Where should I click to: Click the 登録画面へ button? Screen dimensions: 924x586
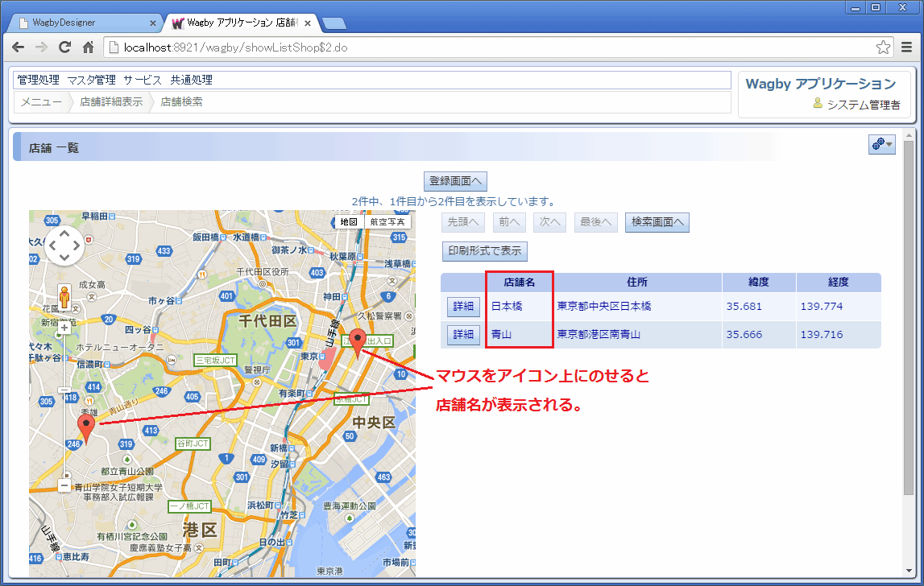(x=455, y=181)
